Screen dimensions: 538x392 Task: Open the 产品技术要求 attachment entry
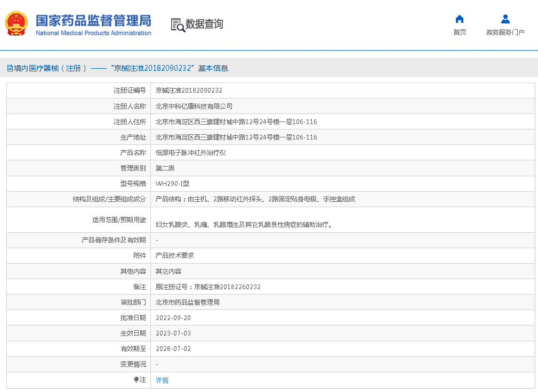[175, 256]
